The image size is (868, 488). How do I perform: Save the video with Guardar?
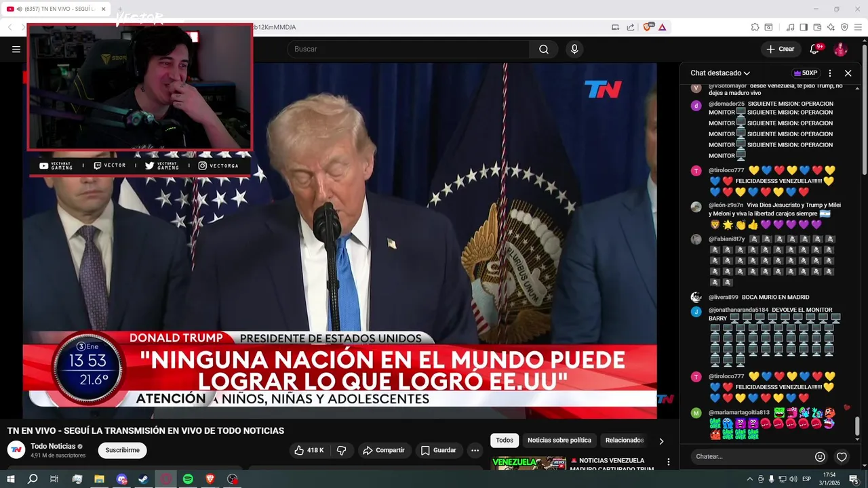[x=438, y=450]
